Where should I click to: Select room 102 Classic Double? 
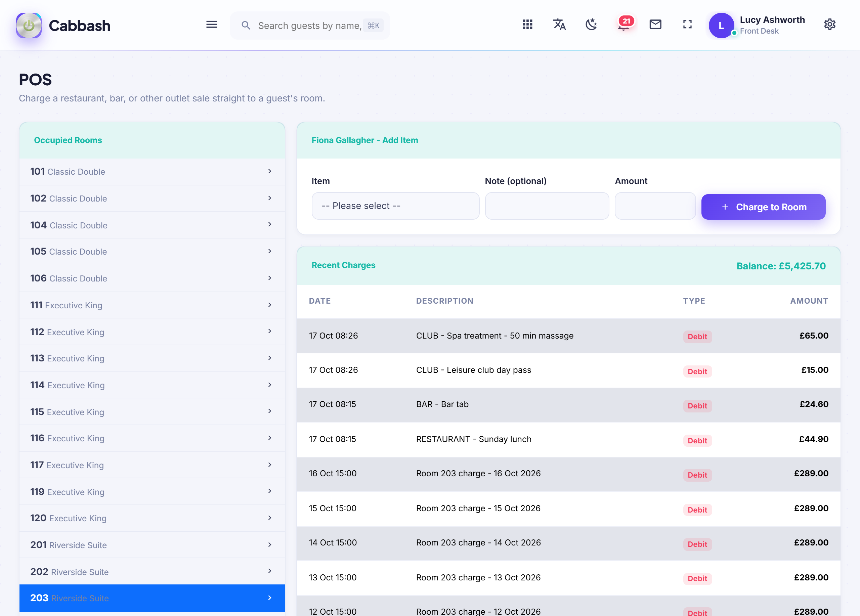click(x=152, y=198)
